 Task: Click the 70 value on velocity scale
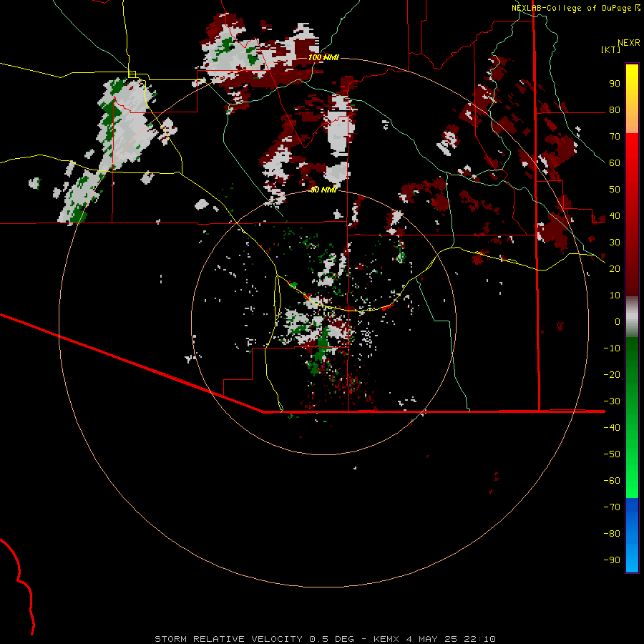coord(615,137)
